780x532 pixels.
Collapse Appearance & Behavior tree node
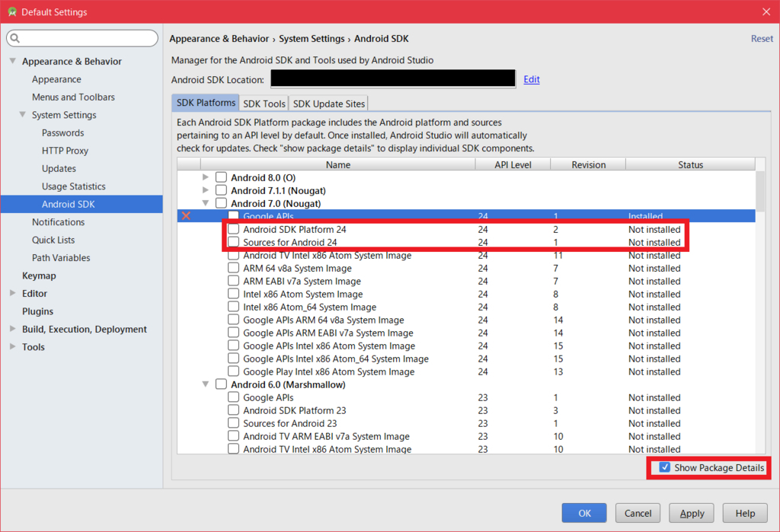point(12,61)
